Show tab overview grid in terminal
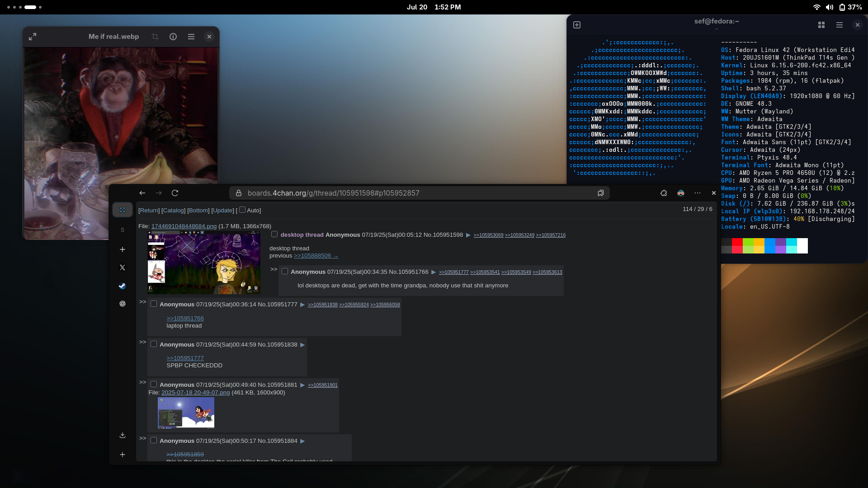 [821, 25]
